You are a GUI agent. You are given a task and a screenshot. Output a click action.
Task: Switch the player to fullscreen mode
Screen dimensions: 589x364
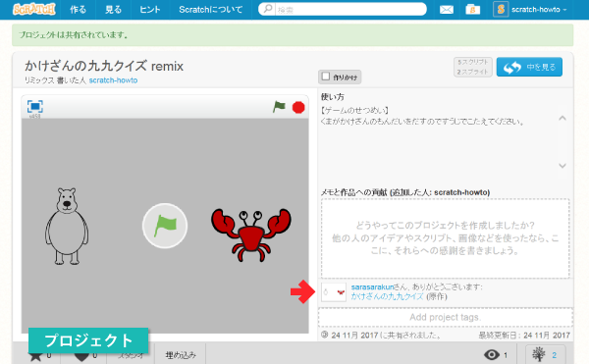coord(35,107)
